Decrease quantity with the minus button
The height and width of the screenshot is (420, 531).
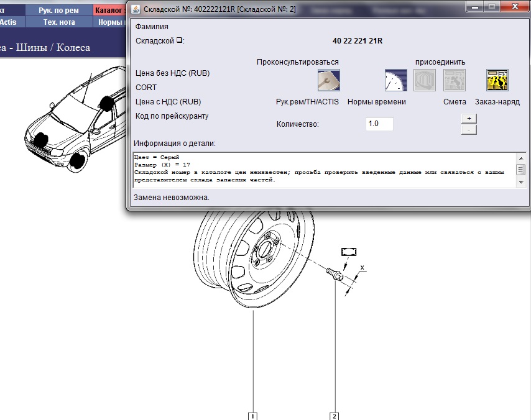click(469, 129)
